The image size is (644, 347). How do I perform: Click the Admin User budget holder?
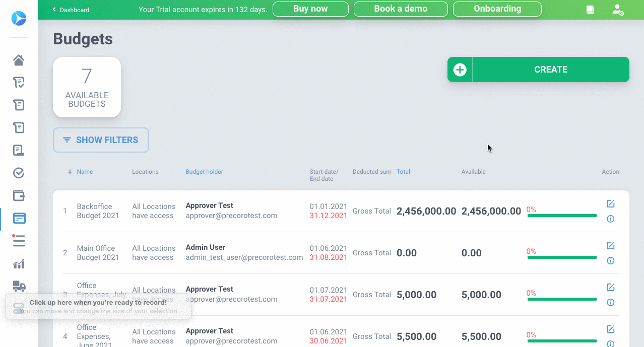coord(206,247)
